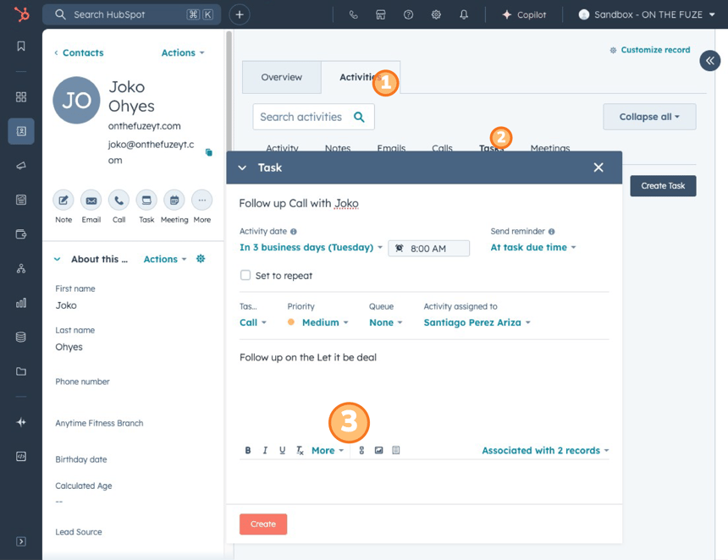Open the task type Call dropdown
Screen dimensions: 728x560
253,322
